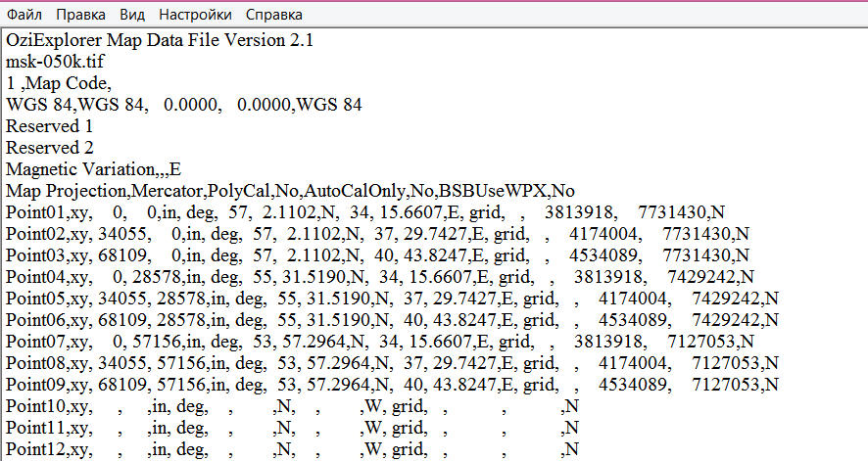Click the Point09 label
Screen dimensions: 868x461
pyautogui.click(x=34, y=384)
